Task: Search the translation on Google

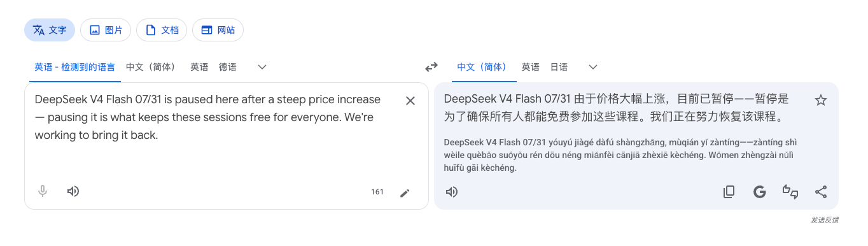Action: [x=759, y=192]
